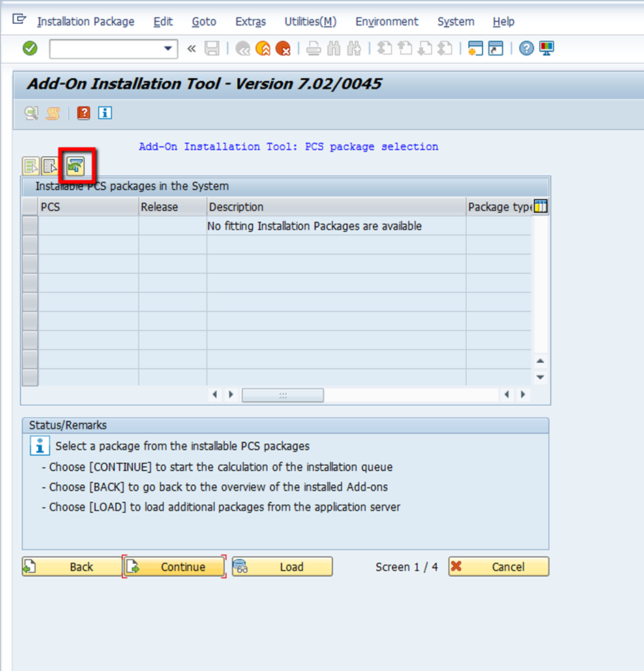
Task: Click the red Cancel icon in top toolbar
Action: [283, 48]
